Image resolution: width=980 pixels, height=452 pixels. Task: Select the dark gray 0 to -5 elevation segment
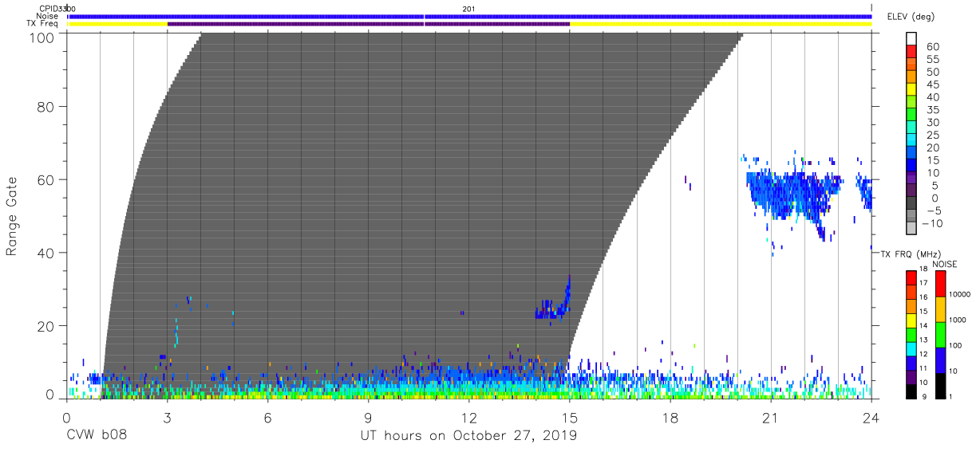[911, 204]
